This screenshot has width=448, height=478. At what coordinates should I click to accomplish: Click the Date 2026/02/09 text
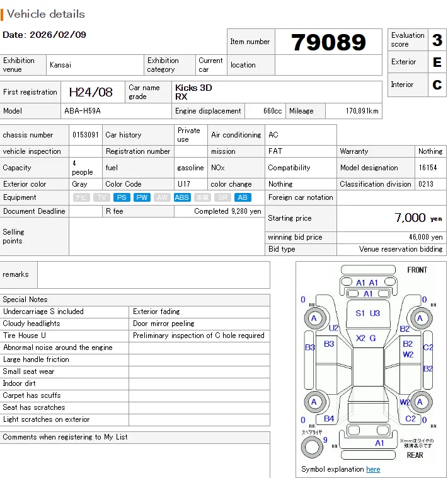coord(45,35)
